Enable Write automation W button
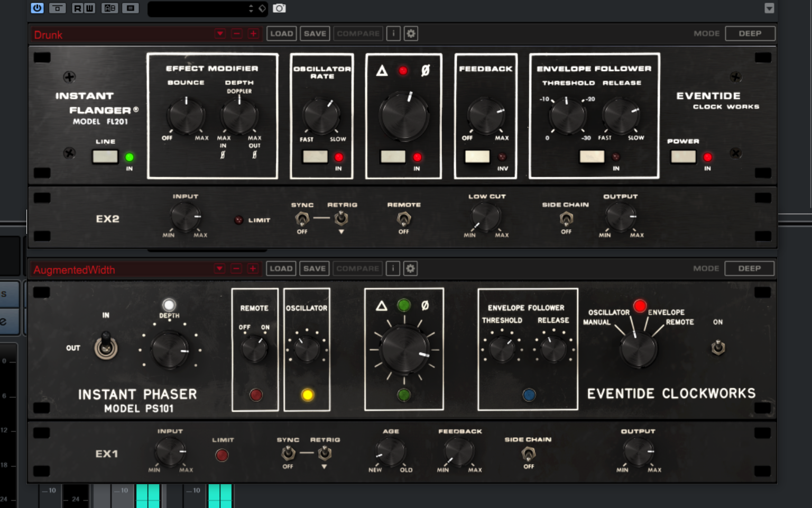812x508 pixels. (x=90, y=8)
